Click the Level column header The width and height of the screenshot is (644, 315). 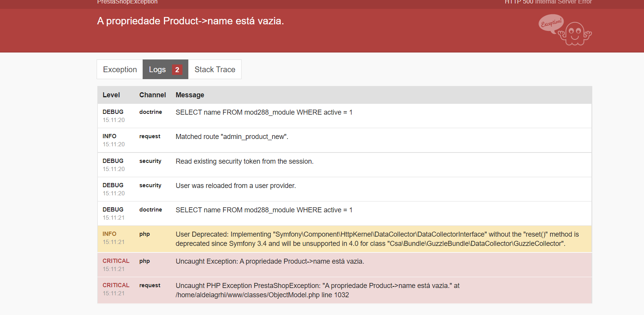(x=111, y=95)
